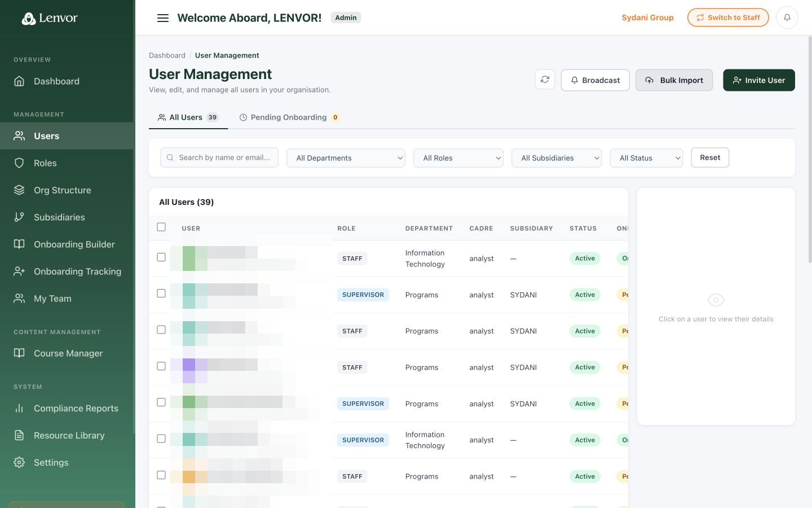The width and height of the screenshot is (812, 508).
Task: Check the first STAFF Programs SYDANI row
Action: coord(161,330)
